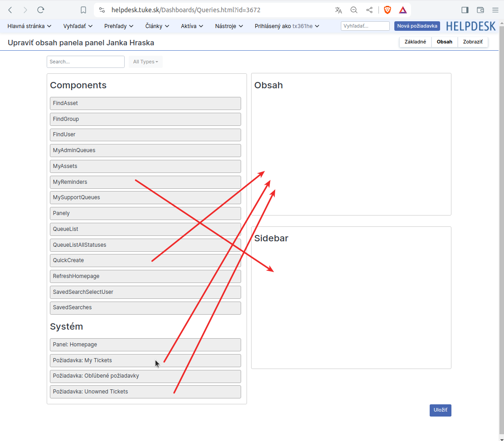Share this page using the share icon
The width and height of the screenshot is (504, 441).
(x=369, y=10)
